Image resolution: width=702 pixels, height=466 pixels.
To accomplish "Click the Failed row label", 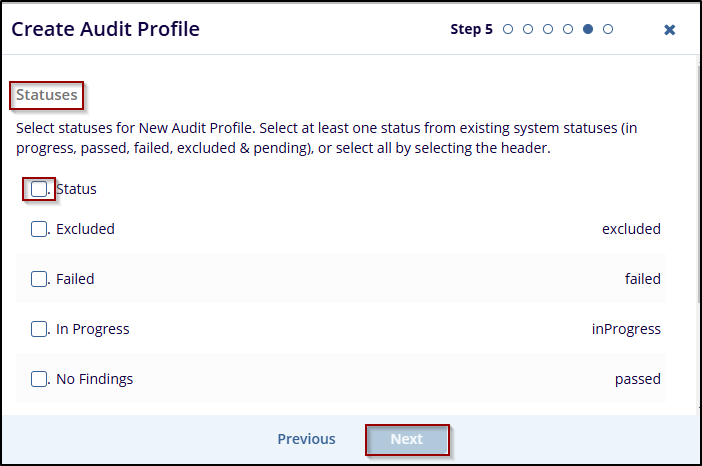I will pyautogui.click(x=75, y=279).
